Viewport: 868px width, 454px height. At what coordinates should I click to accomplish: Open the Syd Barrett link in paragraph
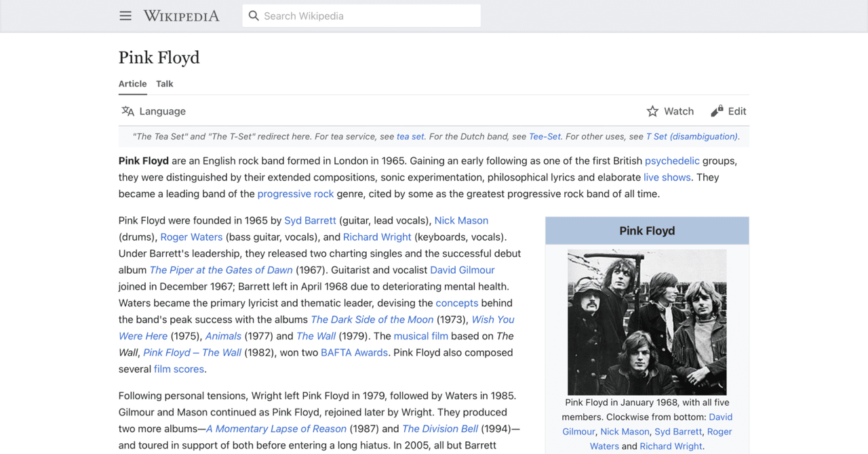pos(310,220)
